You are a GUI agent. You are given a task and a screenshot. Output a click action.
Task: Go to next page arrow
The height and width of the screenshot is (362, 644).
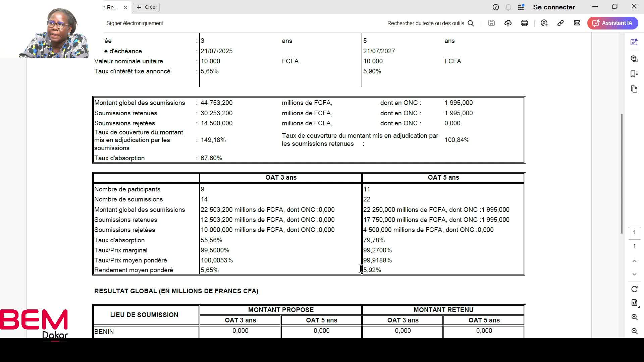[634, 274]
